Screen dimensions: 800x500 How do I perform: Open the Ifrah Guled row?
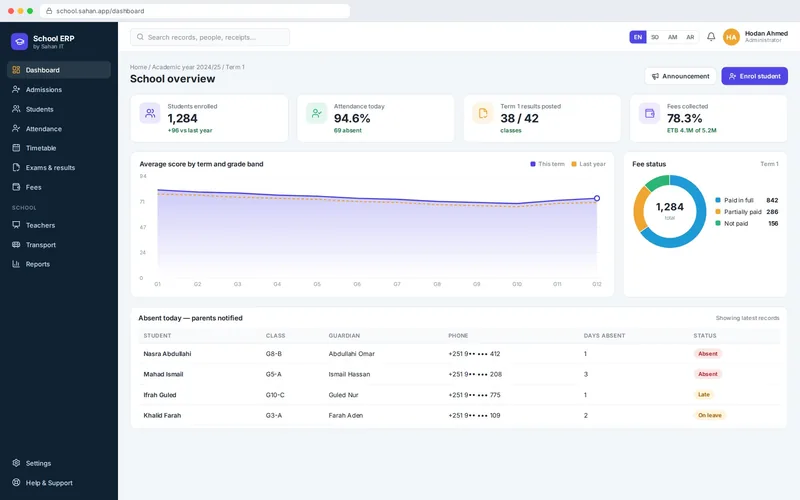(x=459, y=395)
